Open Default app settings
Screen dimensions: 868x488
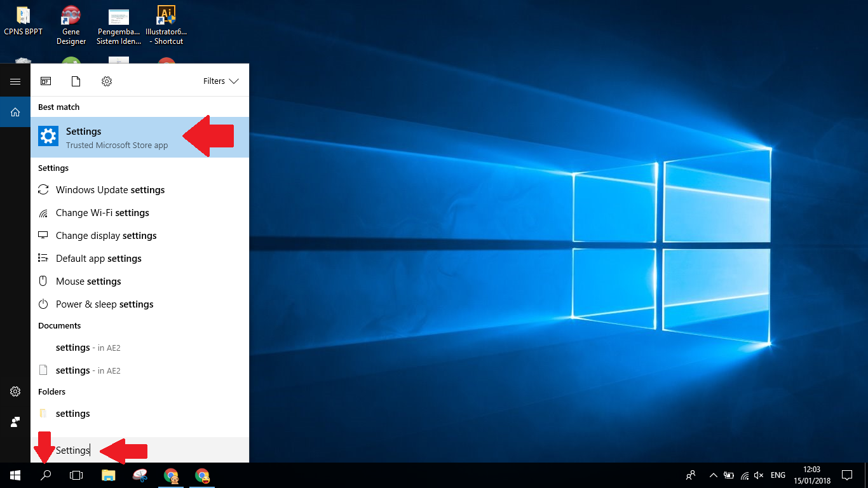click(98, 259)
